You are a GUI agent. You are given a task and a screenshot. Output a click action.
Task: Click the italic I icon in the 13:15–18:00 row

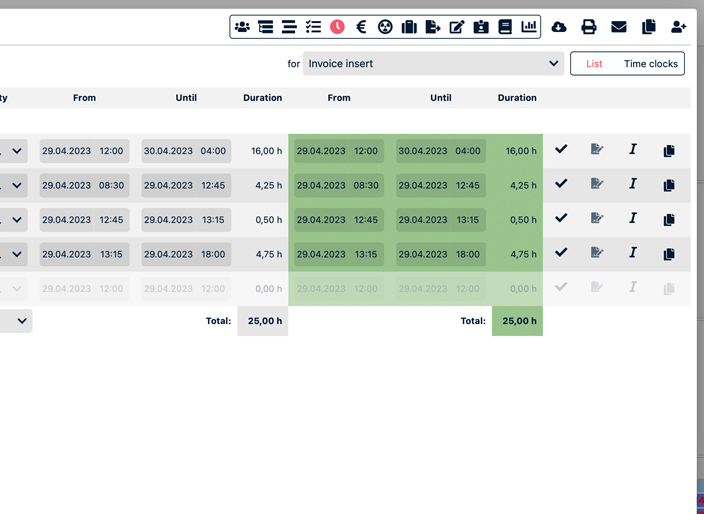pos(632,253)
